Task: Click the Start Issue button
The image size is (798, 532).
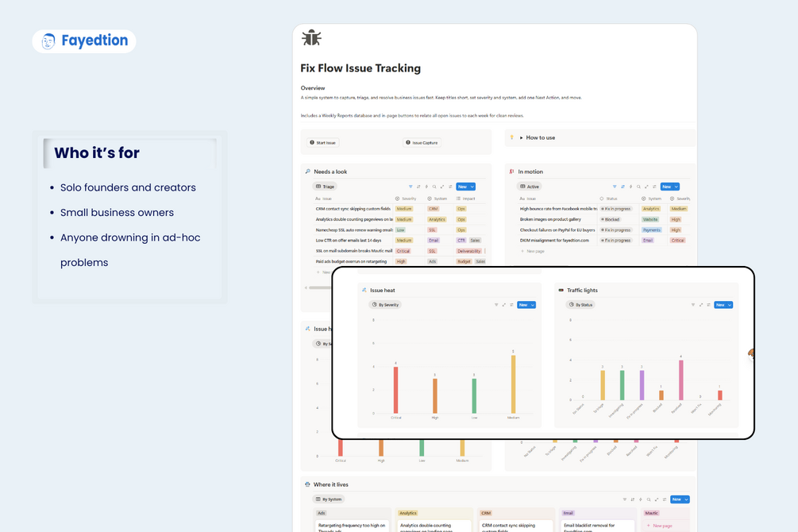Action: [x=323, y=143]
